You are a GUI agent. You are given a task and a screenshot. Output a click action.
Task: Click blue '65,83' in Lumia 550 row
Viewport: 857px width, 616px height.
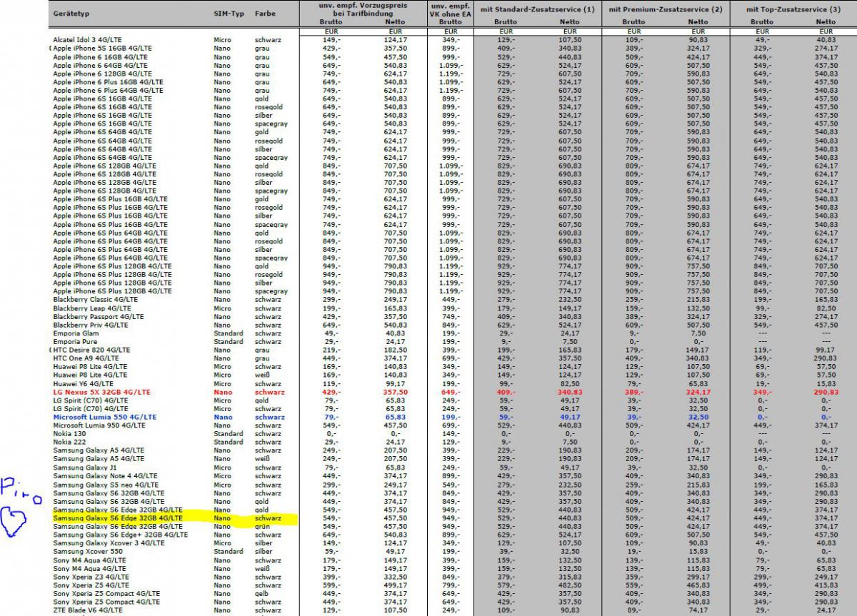pyautogui.click(x=395, y=417)
